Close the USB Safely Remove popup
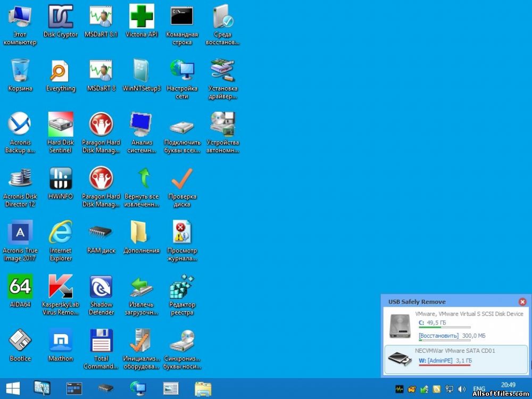This screenshot has width=532, height=399. [x=522, y=302]
